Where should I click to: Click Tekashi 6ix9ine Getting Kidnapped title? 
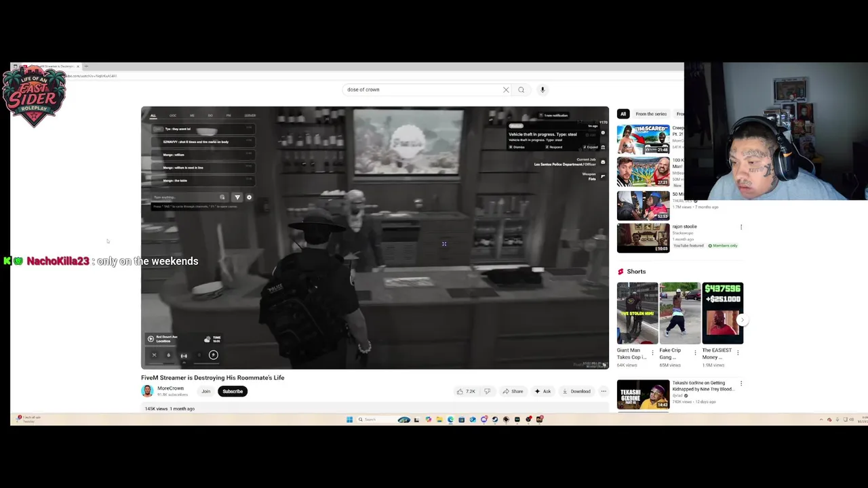(x=702, y=386)
